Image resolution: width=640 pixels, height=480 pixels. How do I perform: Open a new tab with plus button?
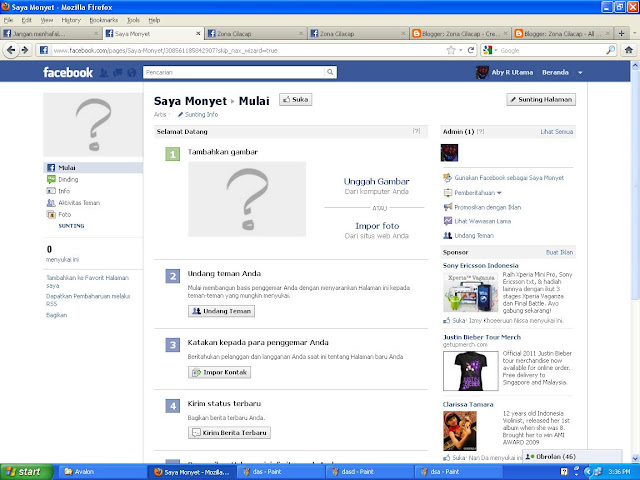click(x=621, y=33)
